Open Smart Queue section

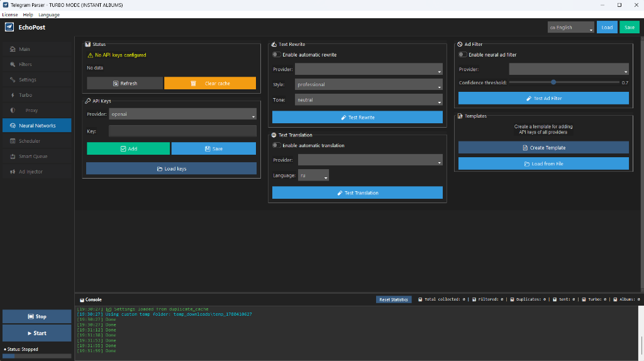coord(36,156)
